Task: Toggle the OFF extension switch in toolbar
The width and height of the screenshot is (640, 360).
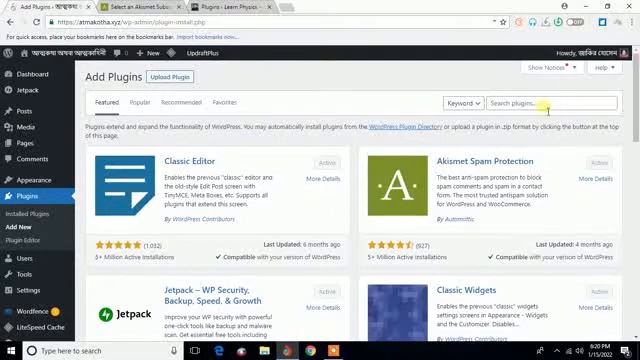Action: point(575,22)
